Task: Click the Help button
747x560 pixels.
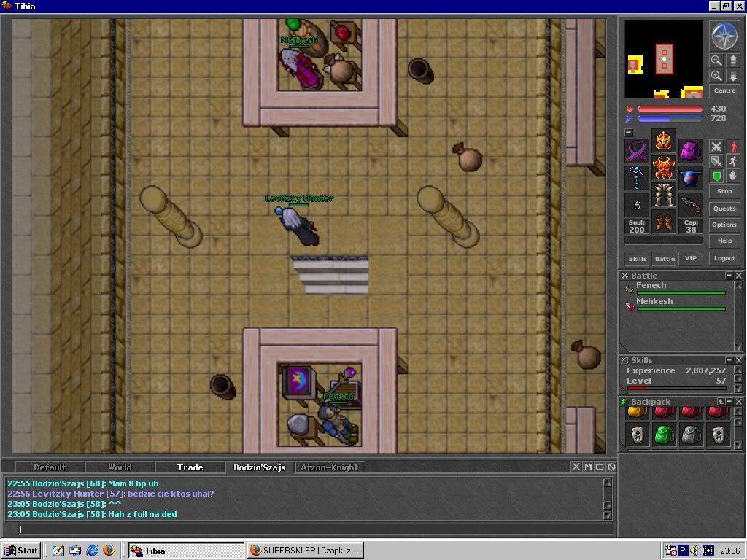Action: (x=724, y=241)
